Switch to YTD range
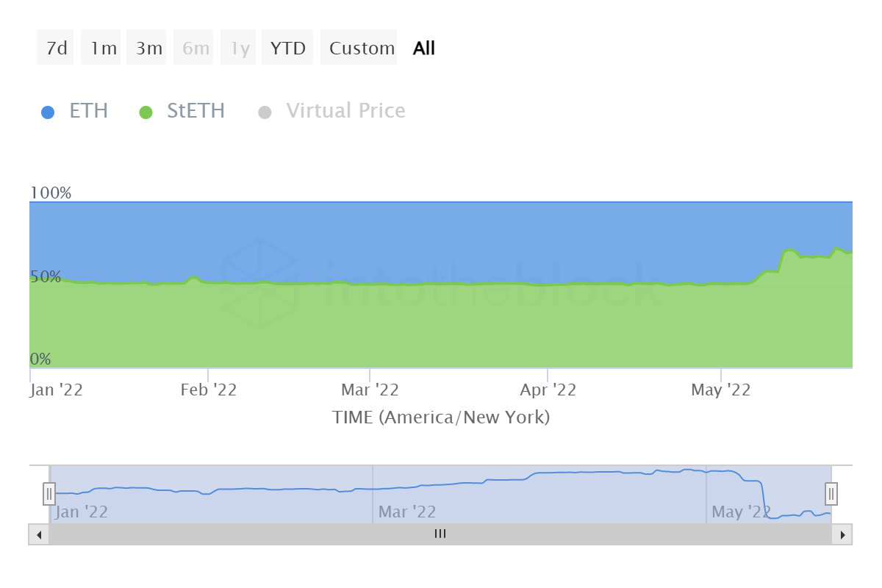 click(x=287, y=48)
